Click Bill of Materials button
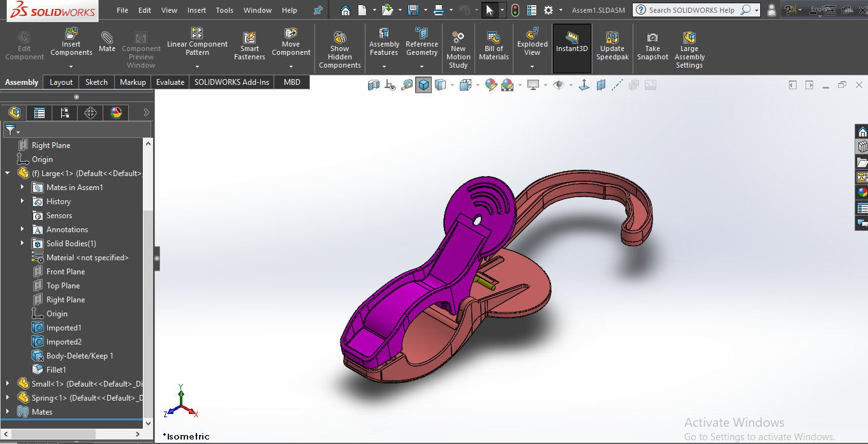Viewport: 868px width, 444px height. click(494, 46)
